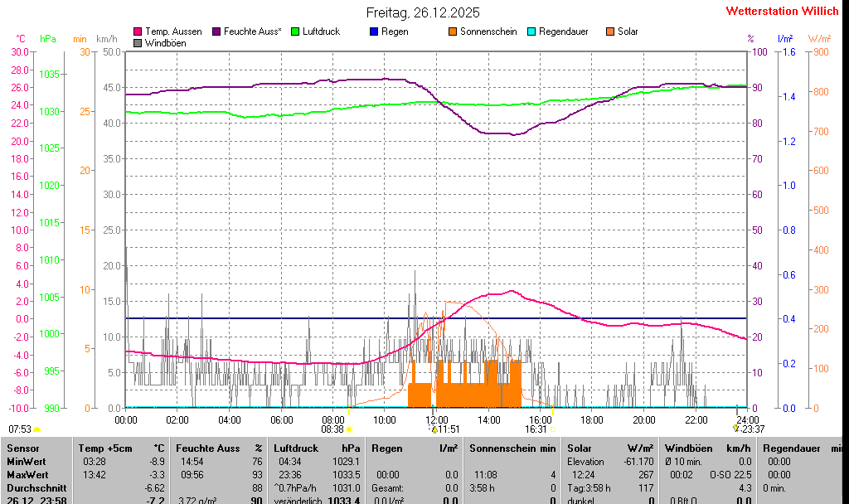
Task: Click the Sonnenschein legend label
Action: [488, 31]
